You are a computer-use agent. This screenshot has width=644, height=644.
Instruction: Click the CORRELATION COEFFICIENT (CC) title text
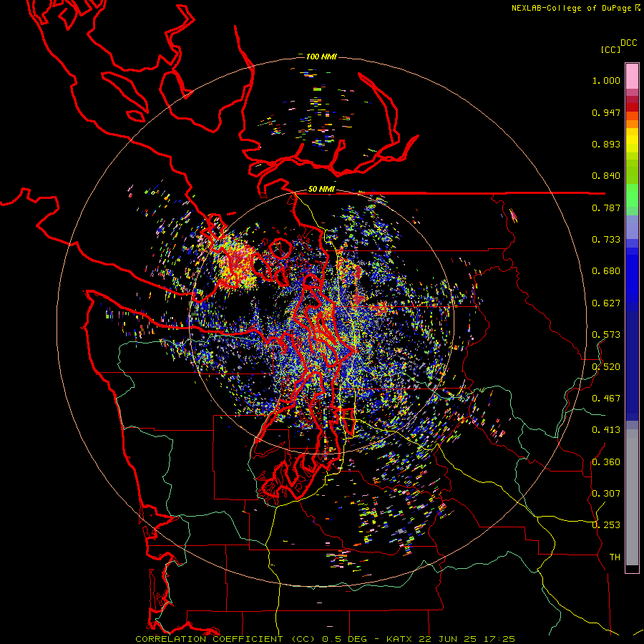coord(225,639)
